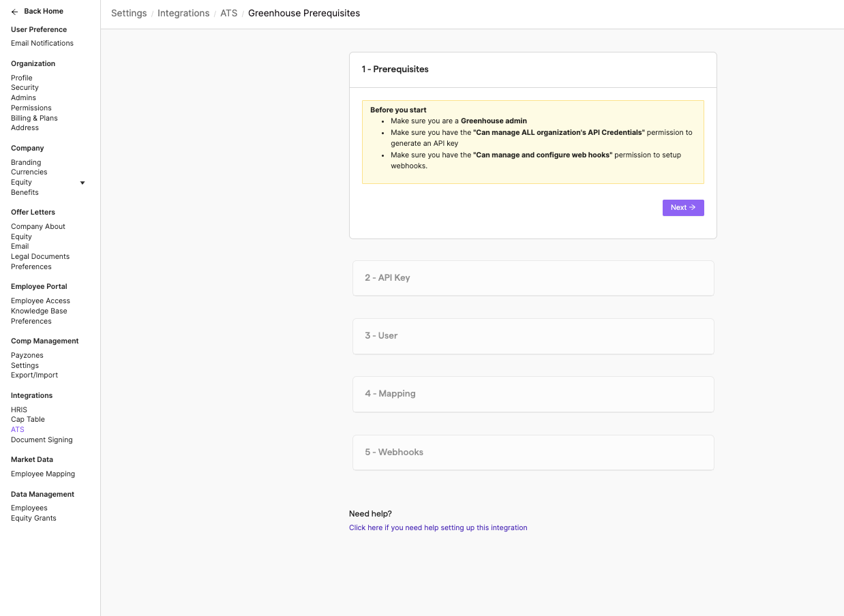Image resolution: width=844 pixels, height=616 pixels.
Task: Click the Greenhouse Prerequisites breadcrumb title
Action: tap(304, 13)
